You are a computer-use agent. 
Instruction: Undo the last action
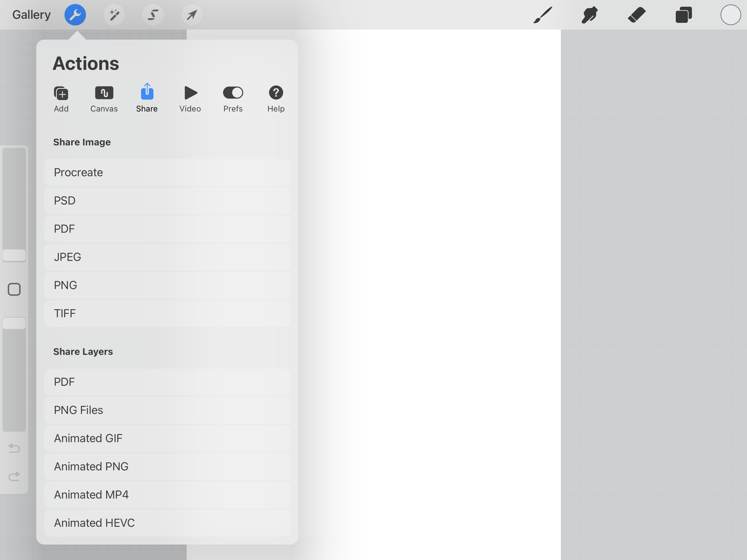(14, 448)
